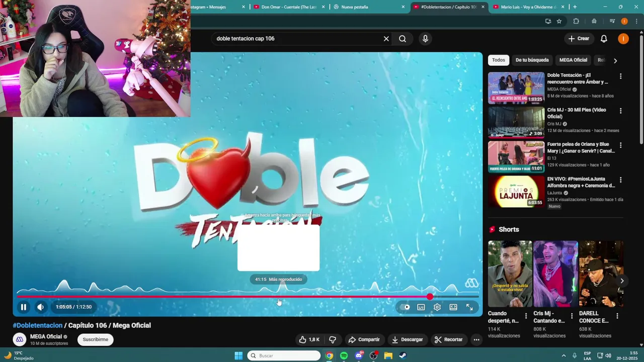Open Spotify from the taskbar
This screenshot has height=362, width=644.
344,355
